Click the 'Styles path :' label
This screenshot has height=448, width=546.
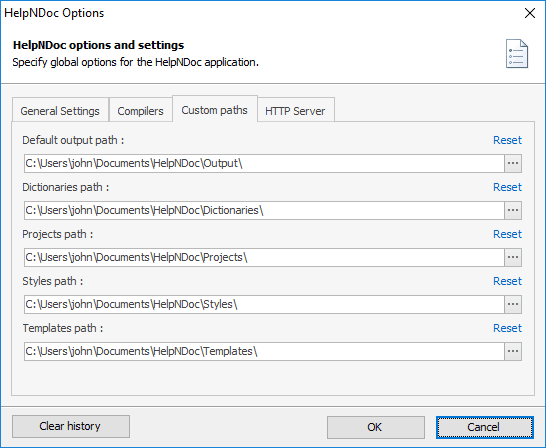tap(53, 281)
